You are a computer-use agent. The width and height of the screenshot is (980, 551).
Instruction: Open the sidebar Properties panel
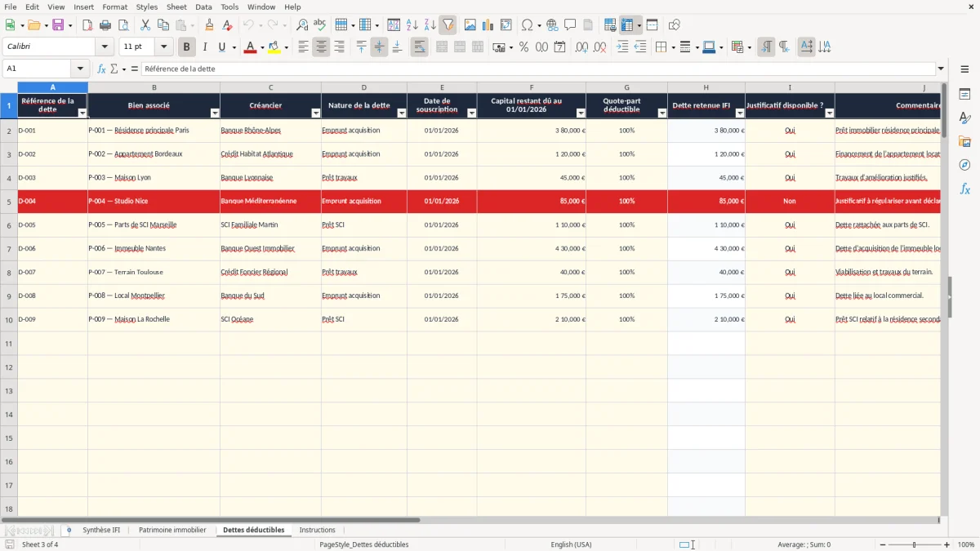point(964,95)
